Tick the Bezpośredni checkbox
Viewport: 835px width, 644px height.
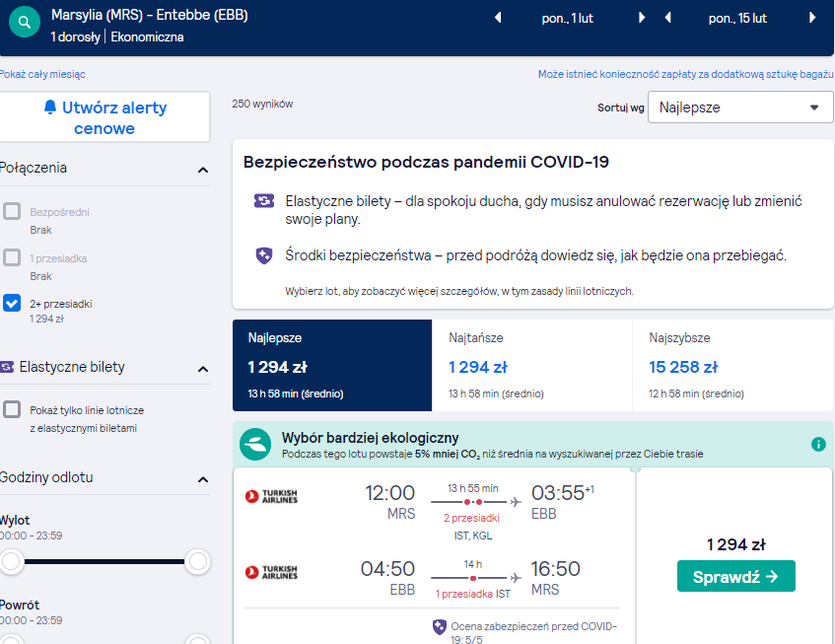12,211
